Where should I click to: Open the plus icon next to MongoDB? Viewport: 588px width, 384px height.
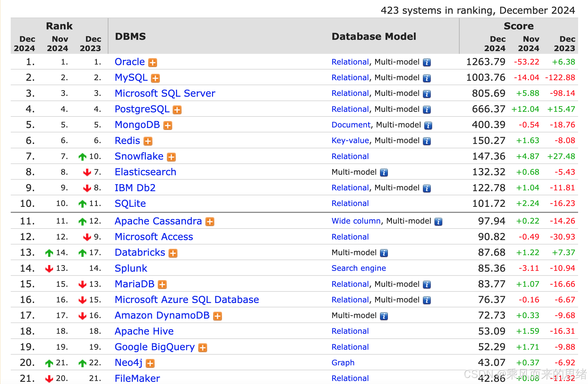pyautogui.click(x=168, y=126)
